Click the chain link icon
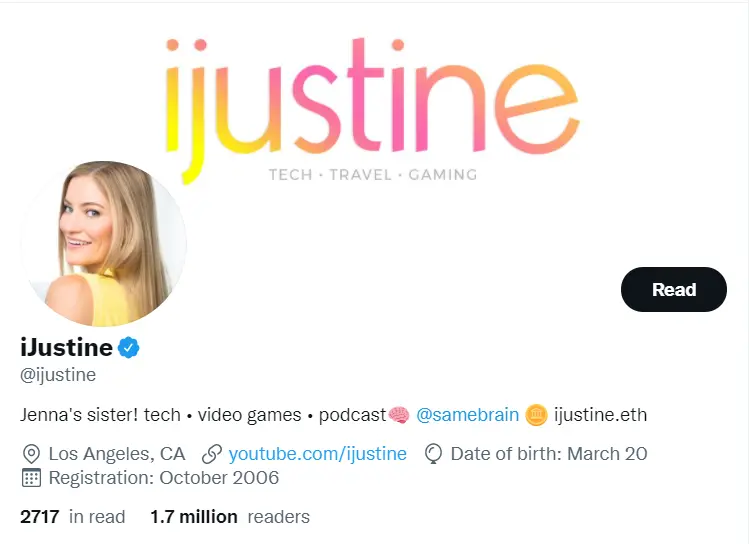749x544 pixels. (x=212, y=454)
